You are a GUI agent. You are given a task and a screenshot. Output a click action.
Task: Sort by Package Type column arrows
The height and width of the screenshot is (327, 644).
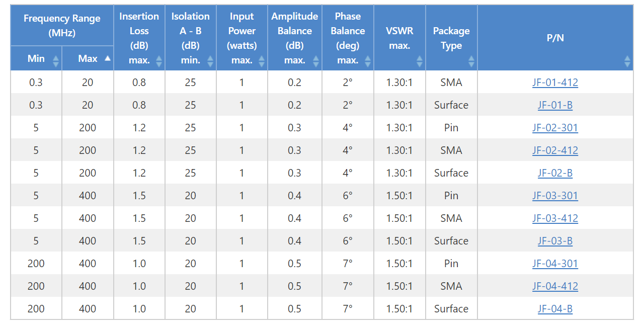[471, 61]
